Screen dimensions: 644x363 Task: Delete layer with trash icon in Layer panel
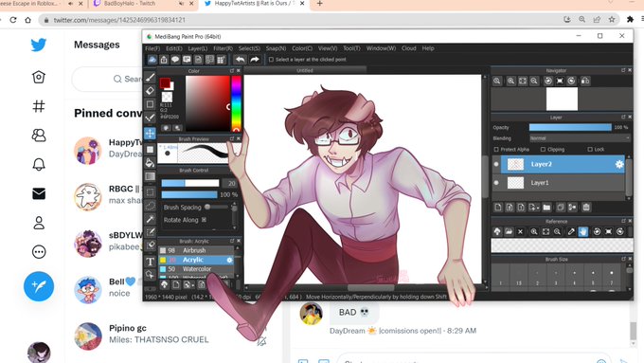tap(586, 208)
